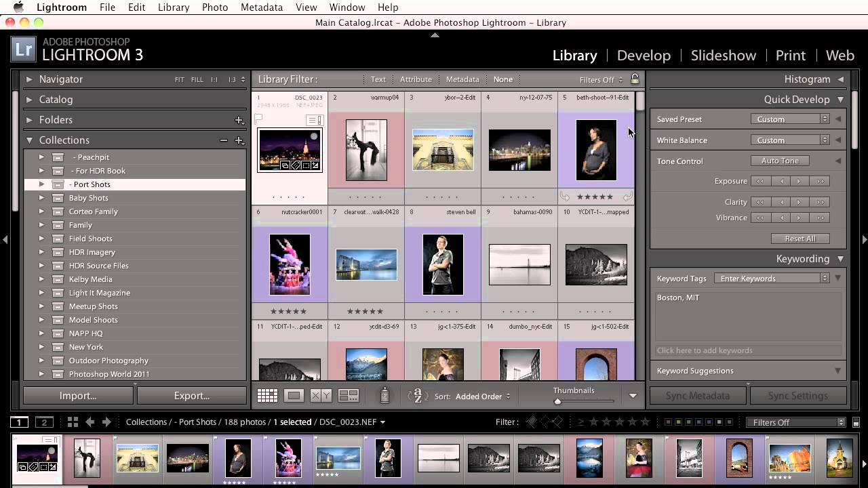Open Compare view (XY icon)

[321, 396]
